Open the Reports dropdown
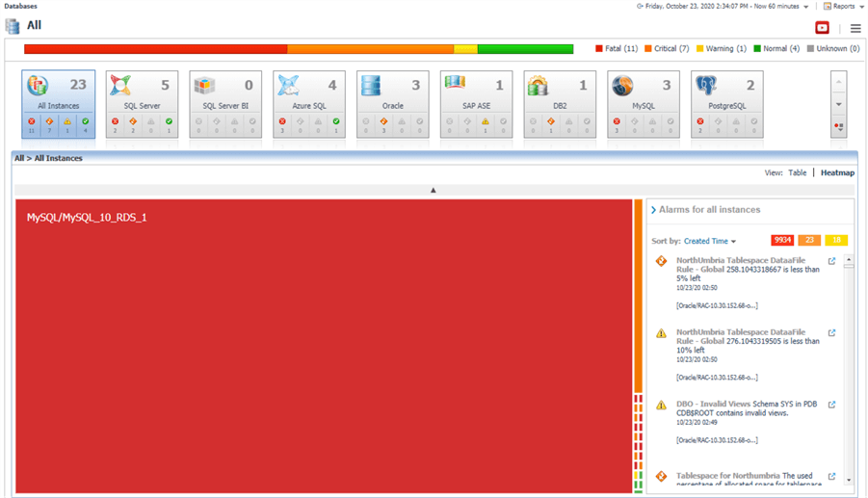Viewport: 868px width, 498px height. tap(844, 6)
